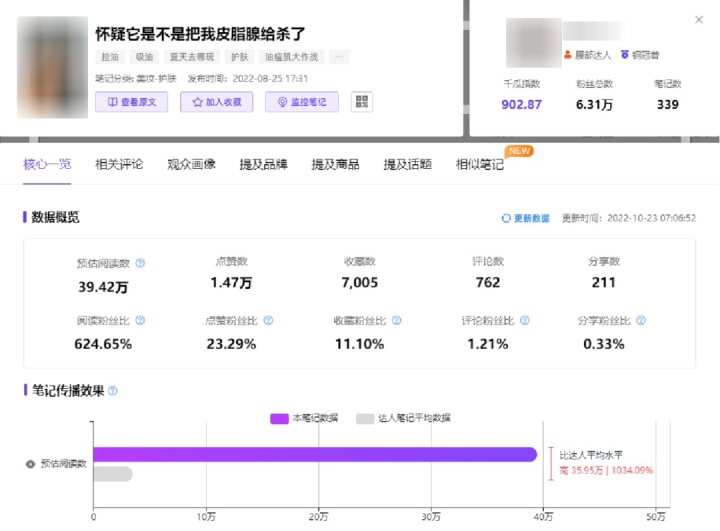Click the 铜冠薯 medal badge icon

point(624,55)
